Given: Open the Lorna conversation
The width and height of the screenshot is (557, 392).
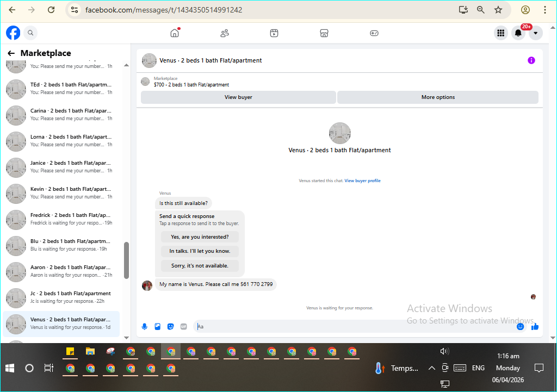Looking at the screenshot, I should point(61,141).
